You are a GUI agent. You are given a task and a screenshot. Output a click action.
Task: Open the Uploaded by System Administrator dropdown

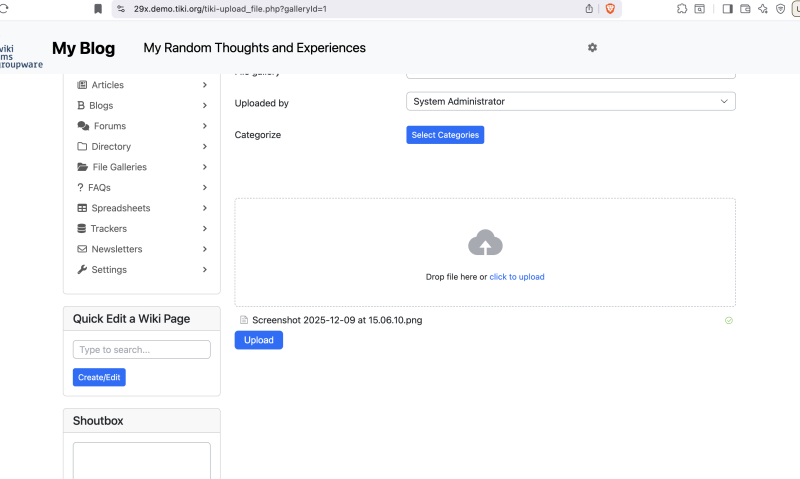point(570,101)
